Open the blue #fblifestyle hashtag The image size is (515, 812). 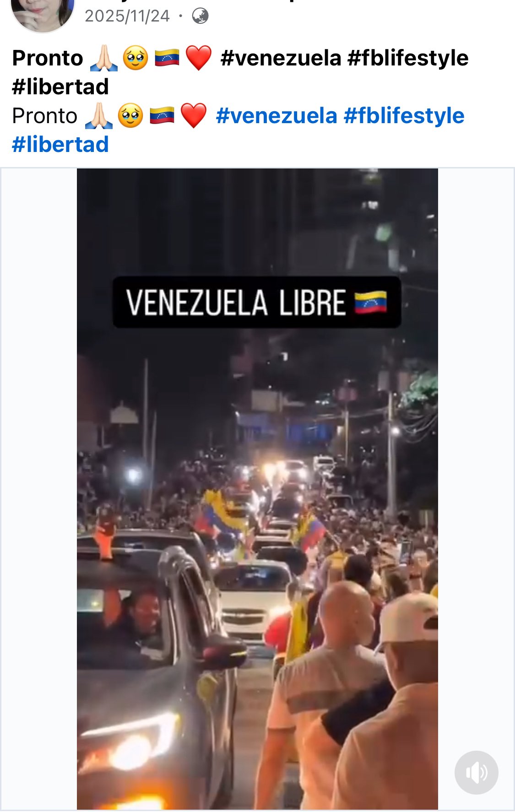click(404, 115)
